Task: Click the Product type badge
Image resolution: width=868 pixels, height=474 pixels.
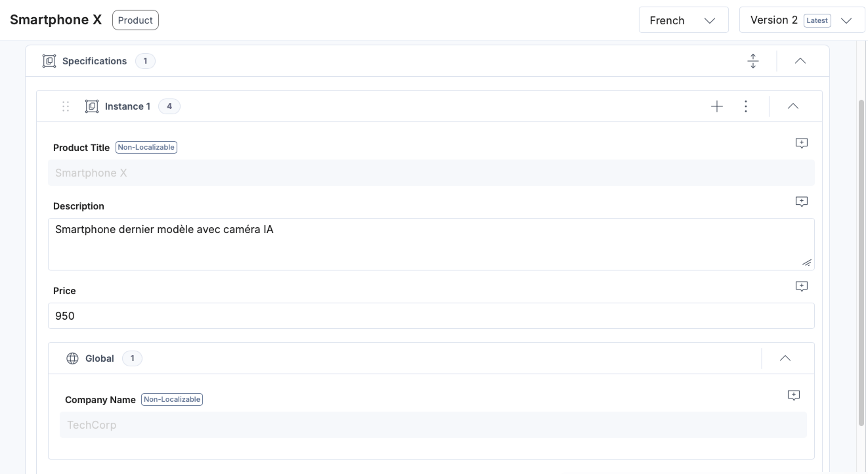Action: tap(135, 20)
